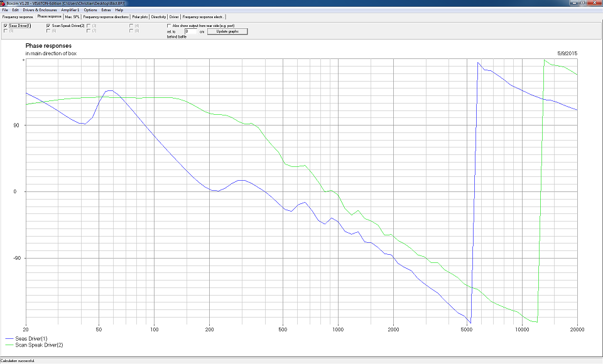Toggle the disabled driver (5) checkbox
This screenshot has width=603, height=364.
(x=6, y=31)
